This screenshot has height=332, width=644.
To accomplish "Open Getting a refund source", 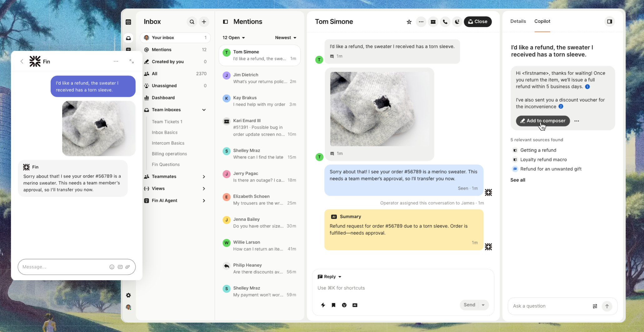I will pos(538,150).
